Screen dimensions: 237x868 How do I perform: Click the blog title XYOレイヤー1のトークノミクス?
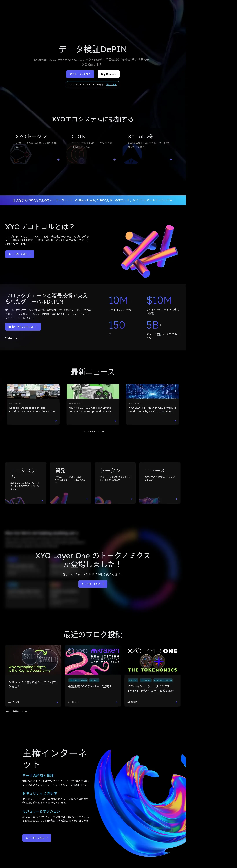[x=151, y=688]
